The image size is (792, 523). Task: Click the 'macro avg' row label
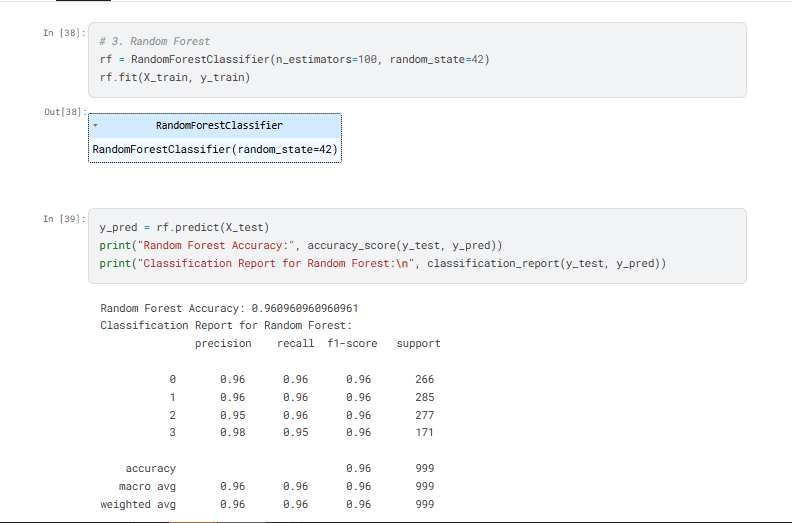click(147, 487)
